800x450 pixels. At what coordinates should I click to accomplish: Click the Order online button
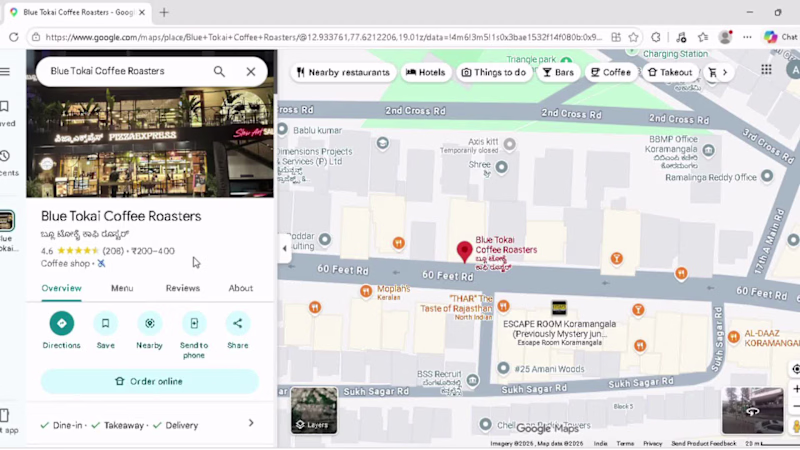click(149, 382)
